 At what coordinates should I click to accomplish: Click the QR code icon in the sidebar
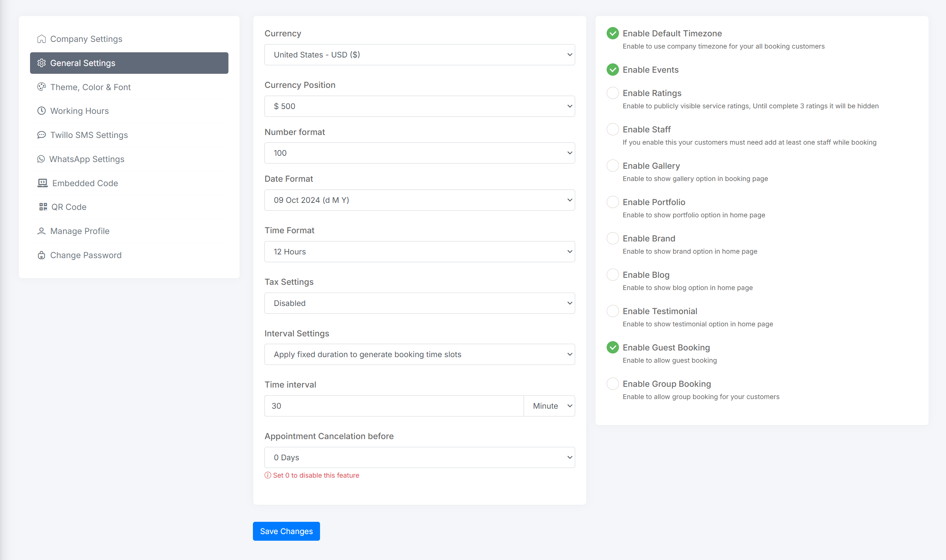[43, 207]
